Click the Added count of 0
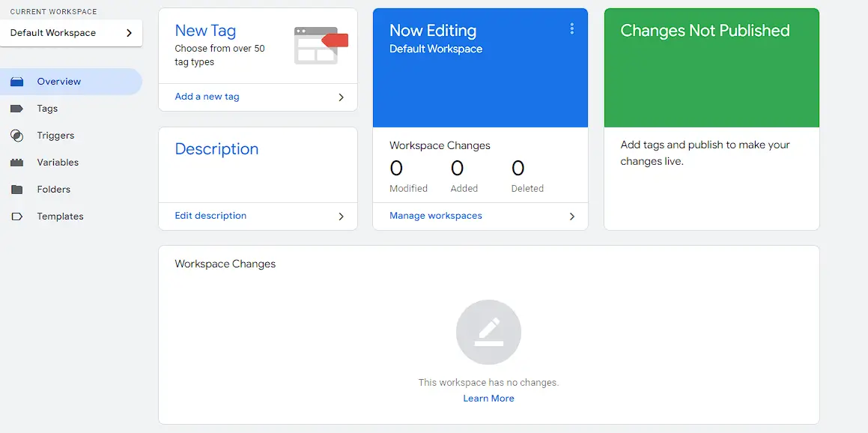This screenshot has width=868, height=433. click(x=458, y=168)
